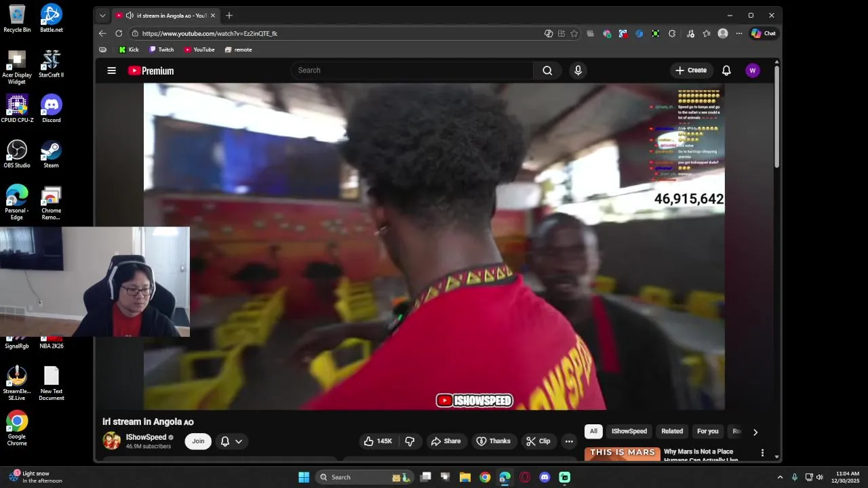This screenshot has height=488, width=868.
Task: Open the THIS IS MARS video thumbnail
Action: pos(623,453)
